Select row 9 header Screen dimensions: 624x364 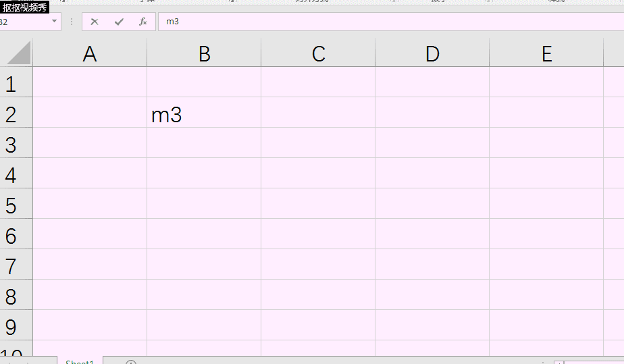[x=16, y=326]
